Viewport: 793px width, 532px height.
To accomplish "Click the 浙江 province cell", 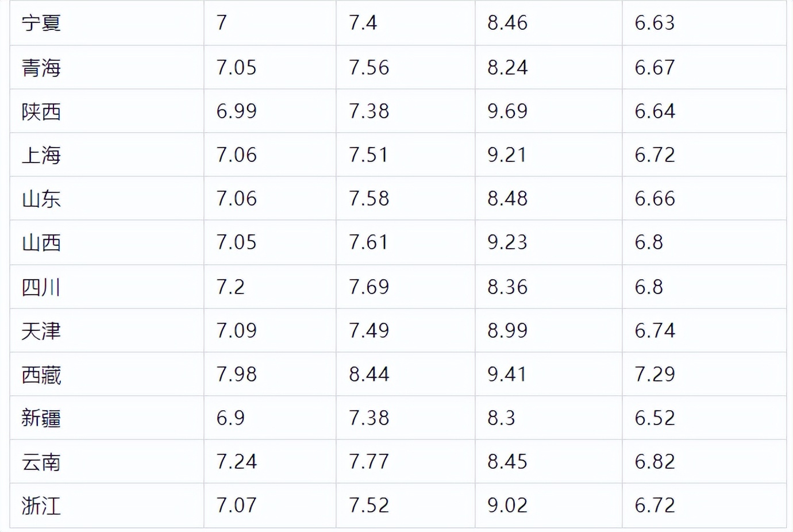I will [107, 506].
